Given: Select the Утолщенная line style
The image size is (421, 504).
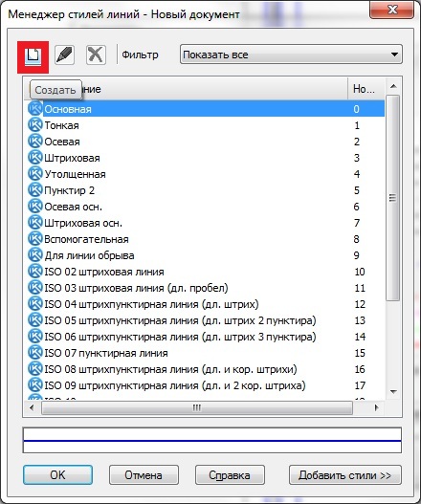Looking at the screenshot, I should click(x=206, y=174).
